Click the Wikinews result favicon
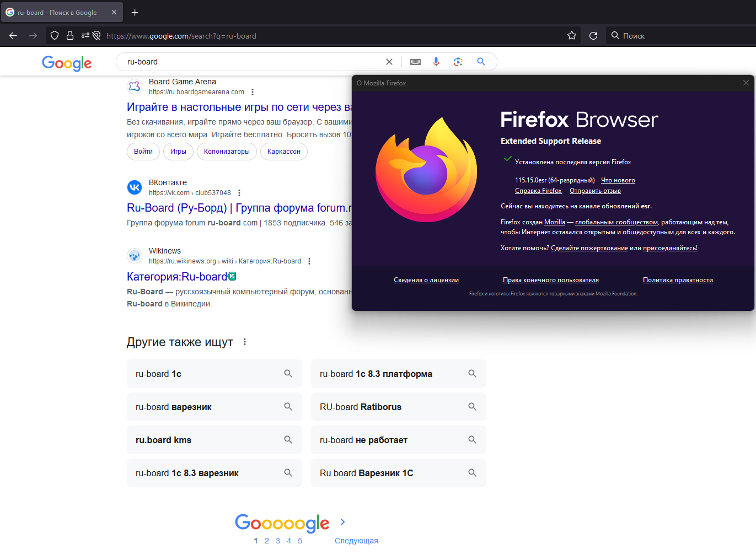The width and height of the screenshot is (756, 555). coord(135,256)
